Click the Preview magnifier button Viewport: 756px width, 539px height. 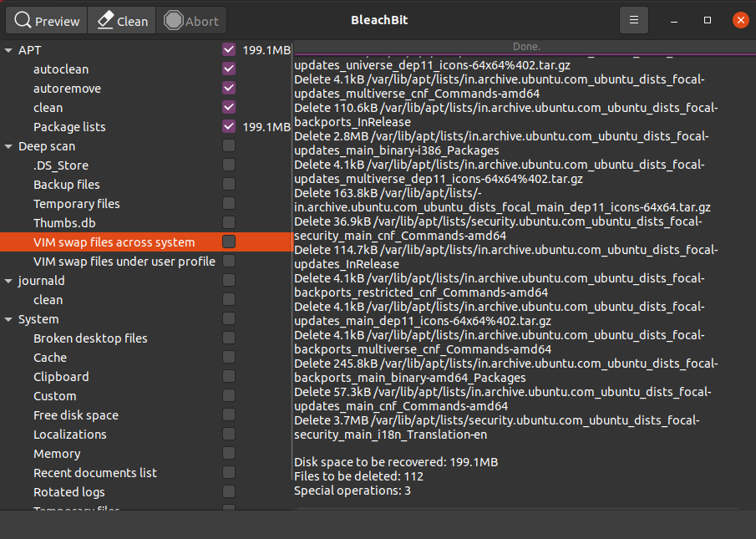pos(48,21)
